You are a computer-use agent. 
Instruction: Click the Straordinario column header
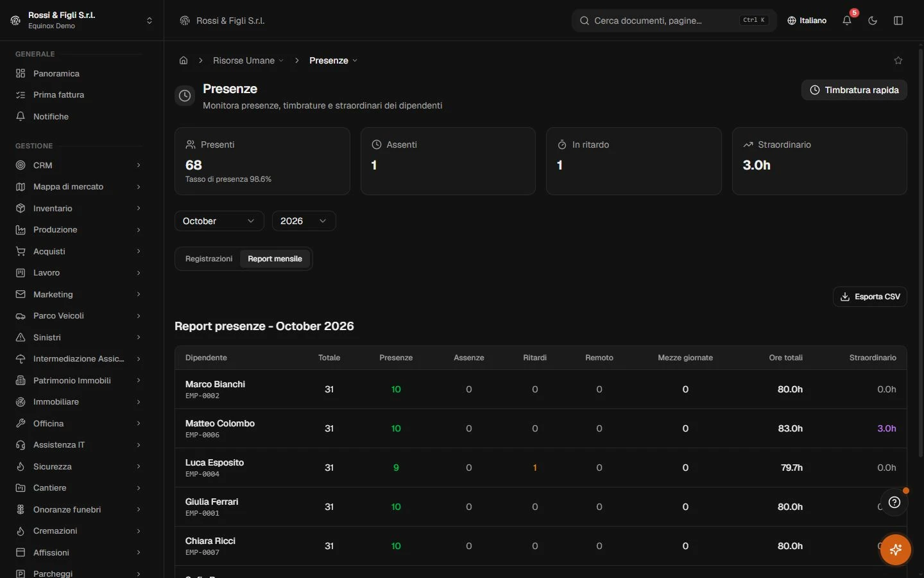coord(873,358)
